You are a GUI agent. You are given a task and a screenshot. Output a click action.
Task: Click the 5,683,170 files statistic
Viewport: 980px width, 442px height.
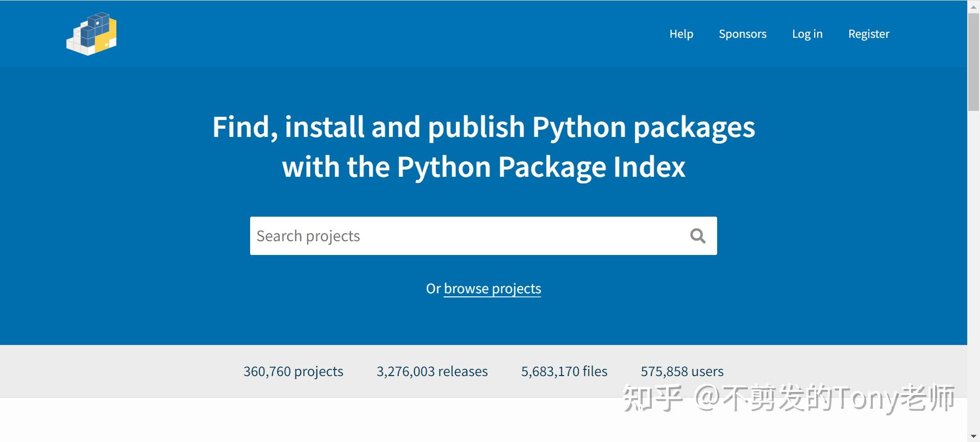pos(564,371)
